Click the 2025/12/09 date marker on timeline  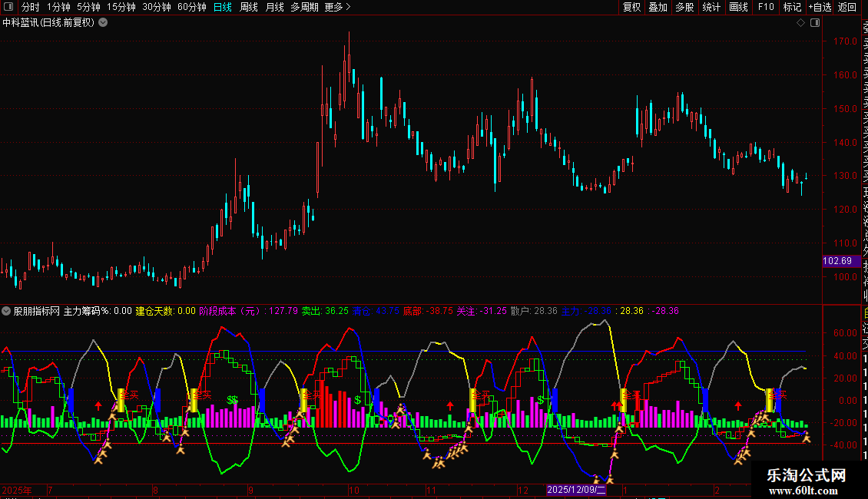pyautogui.click(x=576, y=490)
